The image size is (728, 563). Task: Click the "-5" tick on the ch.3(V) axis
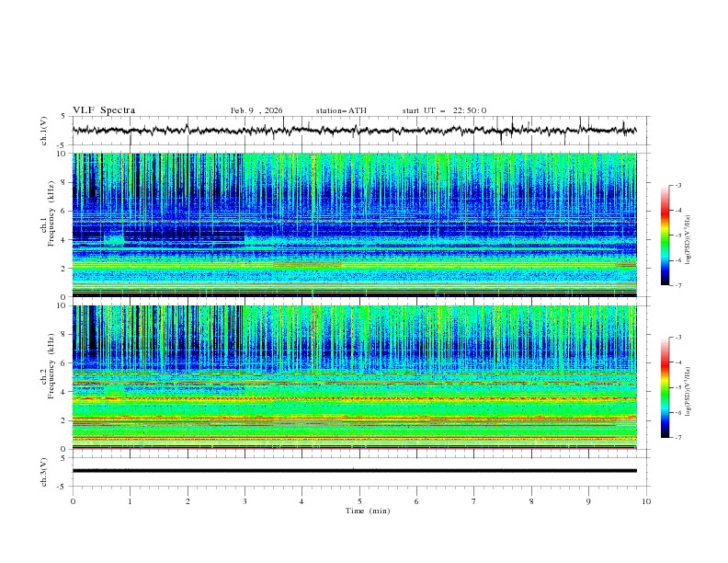pyautogui.click(x=62, y=487)
